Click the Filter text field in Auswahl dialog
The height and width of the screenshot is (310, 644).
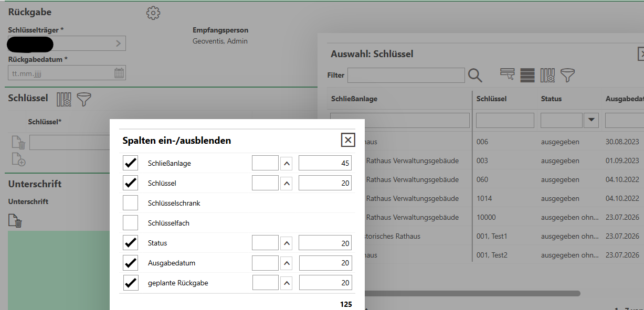click(406, 75)
